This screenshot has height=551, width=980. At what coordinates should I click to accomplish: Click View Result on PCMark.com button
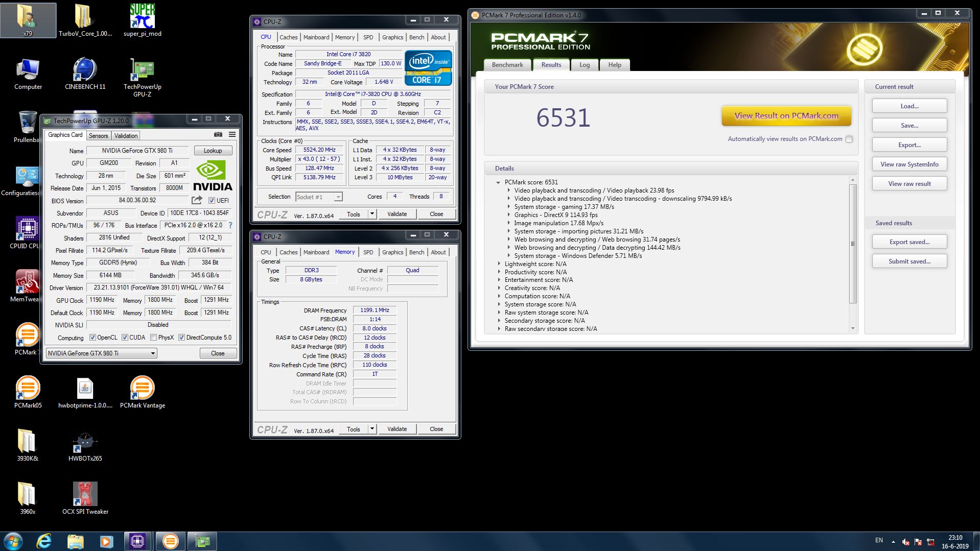pyautogui.click(x=786, y=116)
